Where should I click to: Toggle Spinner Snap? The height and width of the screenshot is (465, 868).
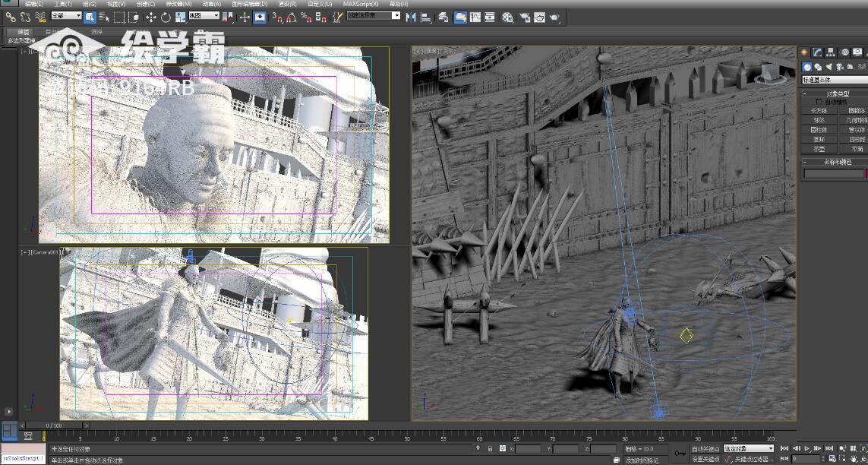click(320, 17)
